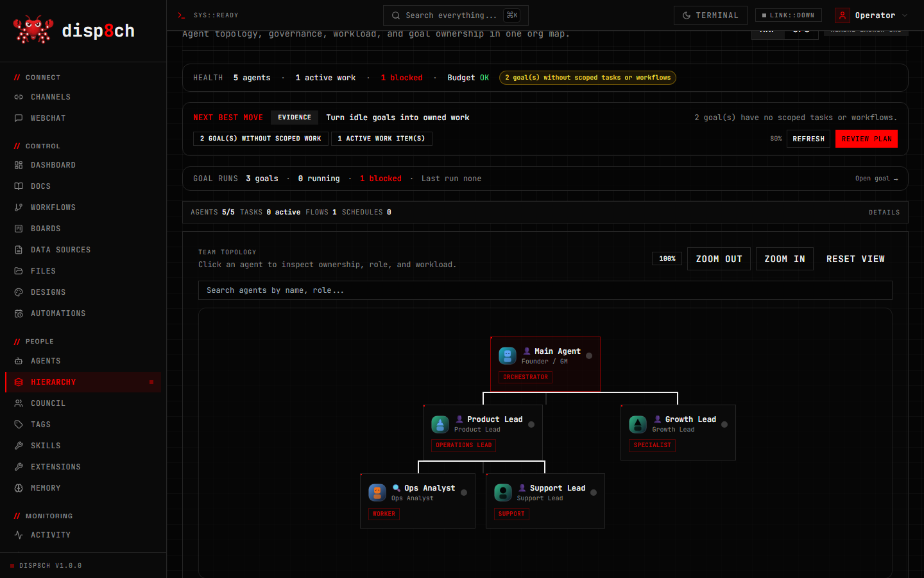
Task: Select Hierarchy layers icon
Action: pyautogui.click(x=19, y=382)
